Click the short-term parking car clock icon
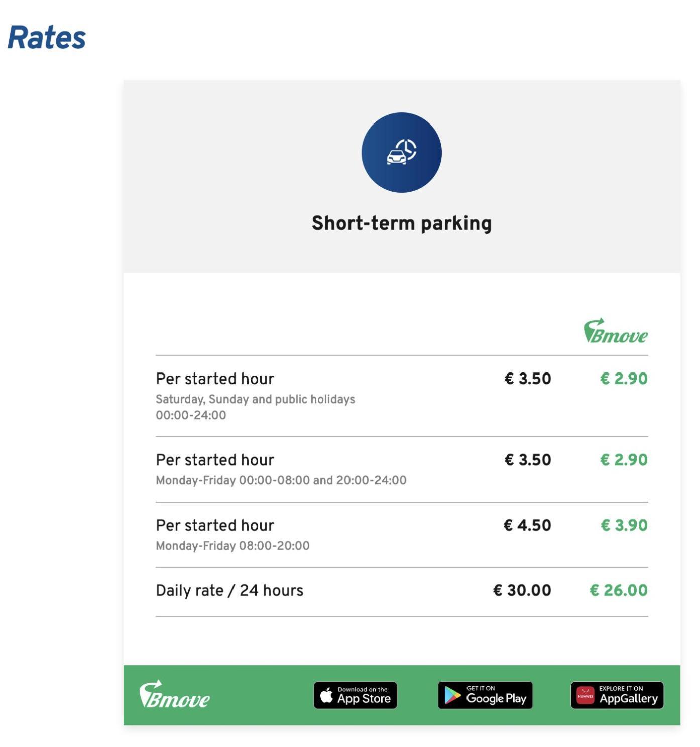The image size is (700, 747). 401,152
